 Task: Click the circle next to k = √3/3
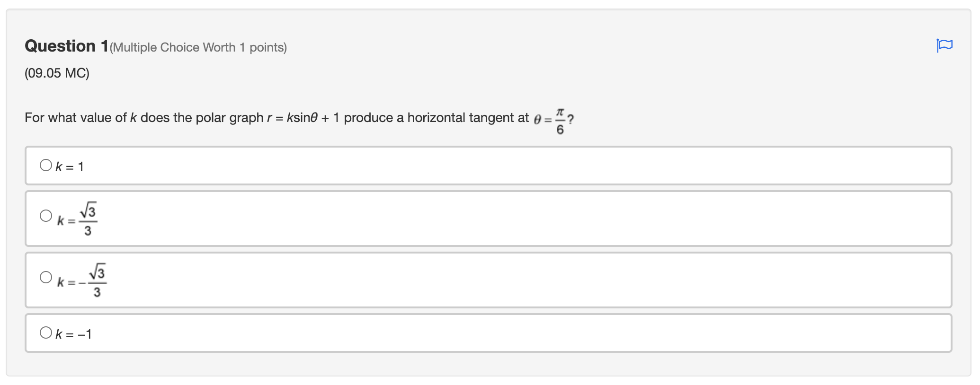point(46,216)
